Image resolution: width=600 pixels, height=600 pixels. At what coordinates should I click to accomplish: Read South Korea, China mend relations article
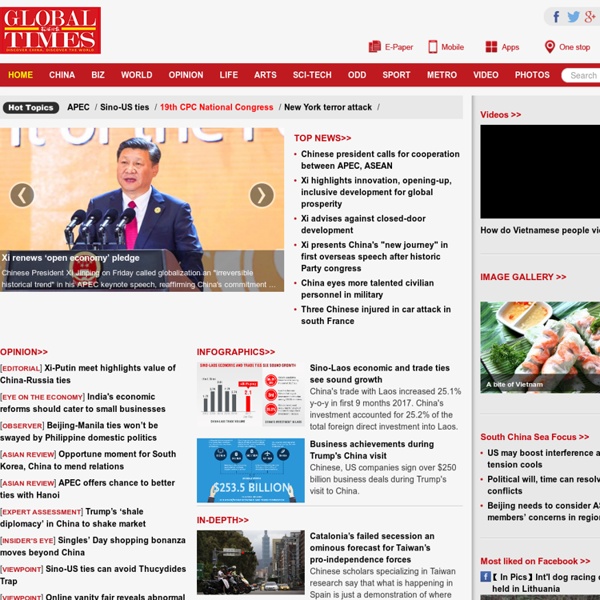click(x=88, y=460)
